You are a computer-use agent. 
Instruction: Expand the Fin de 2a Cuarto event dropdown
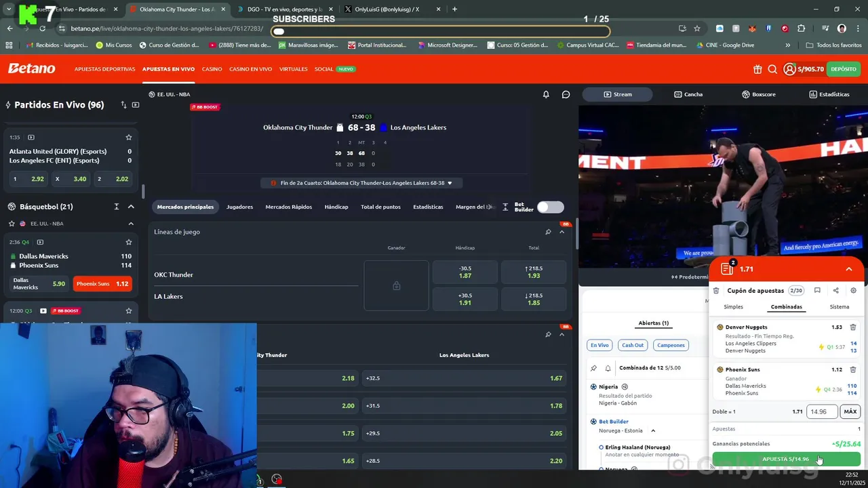450,183
